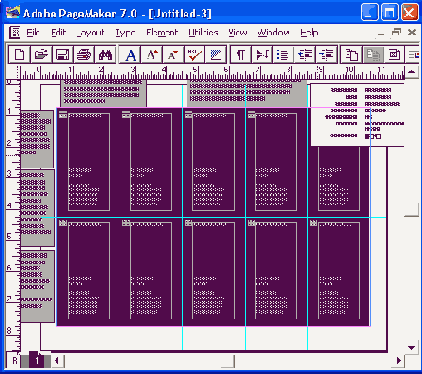Toggle show paragraph marks icon
The image size is (422, 374).
pyautogui.click(x=241, y=54)
